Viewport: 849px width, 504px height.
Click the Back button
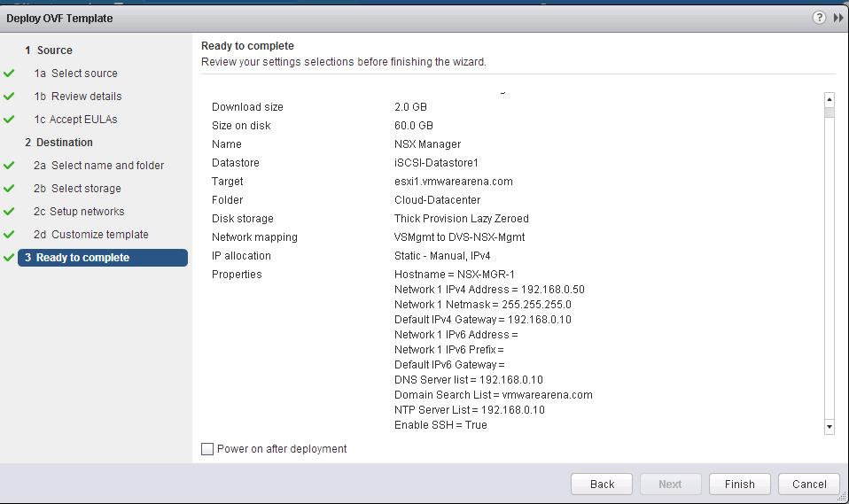[602, 484]
